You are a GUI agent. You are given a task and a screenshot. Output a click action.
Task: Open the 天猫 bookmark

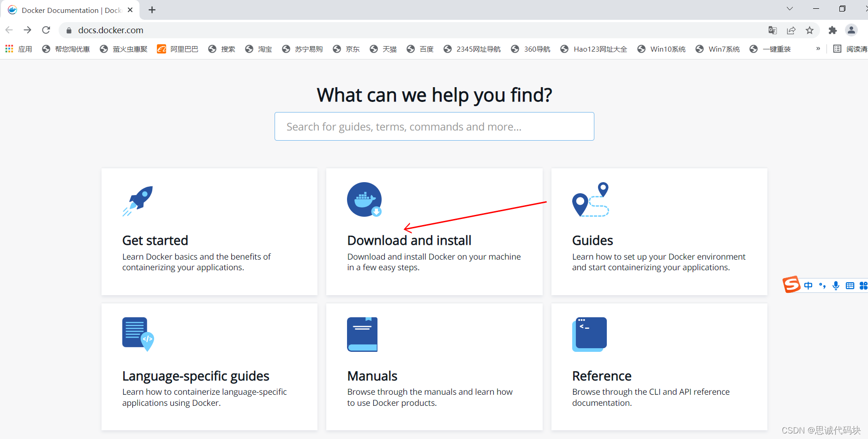coord(383,49)
